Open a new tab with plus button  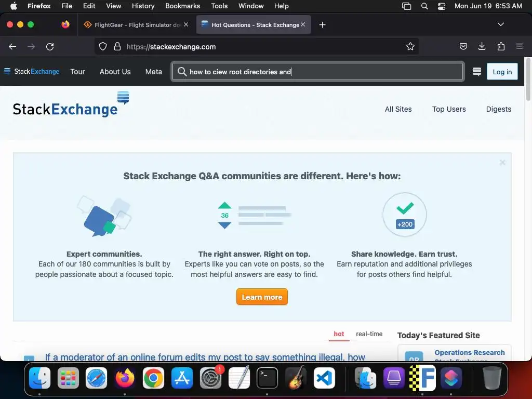click(322, 25)
